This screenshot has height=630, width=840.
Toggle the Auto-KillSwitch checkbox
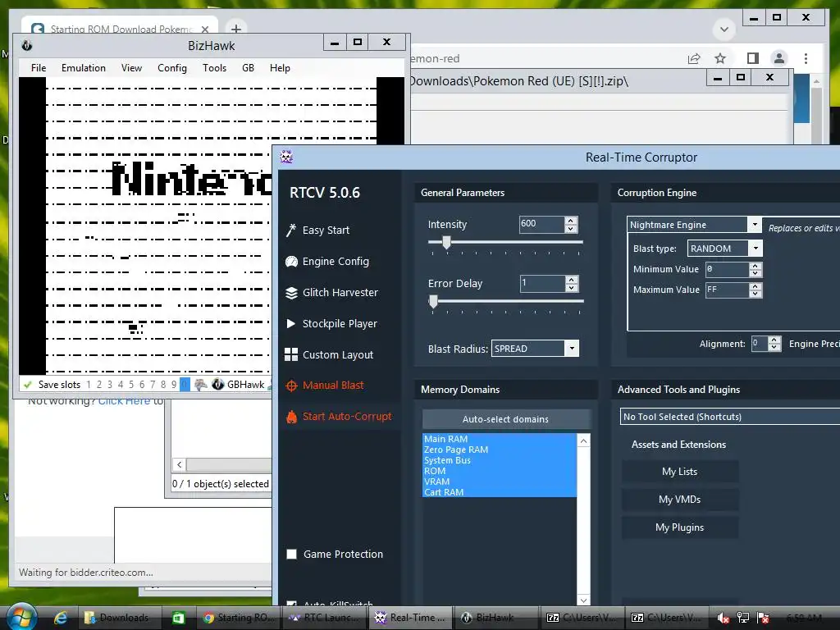[x=291, y=603]
